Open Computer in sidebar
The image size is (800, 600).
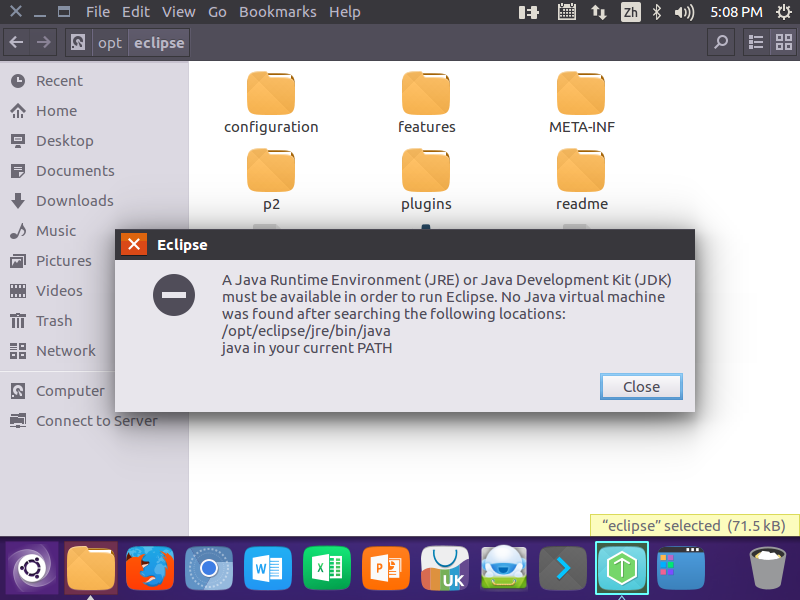coord(57,391)
